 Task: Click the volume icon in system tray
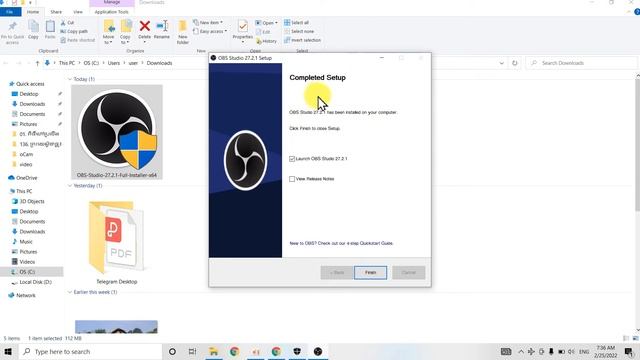pos(571,351)
